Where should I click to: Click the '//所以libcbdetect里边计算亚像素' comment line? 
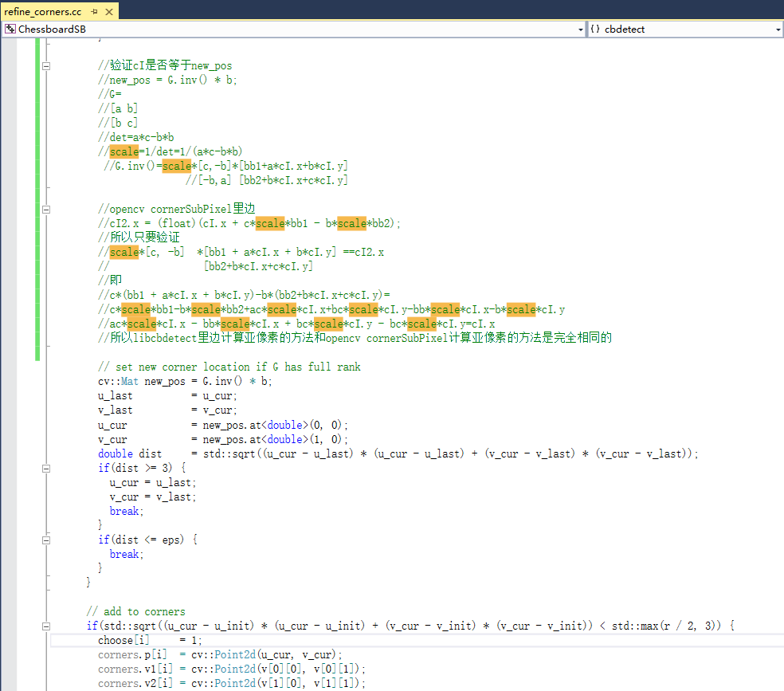pos(355,339)
